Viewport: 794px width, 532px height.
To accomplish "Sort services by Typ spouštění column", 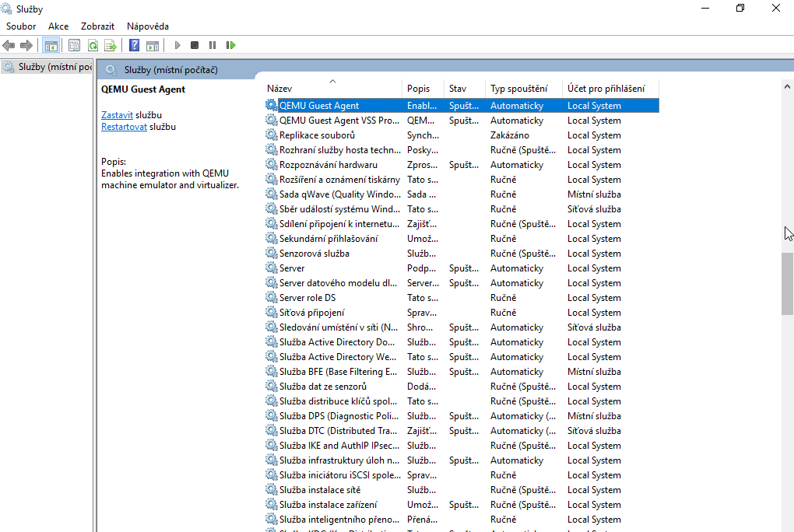I will pyautogui.click(x=518, y=89).
